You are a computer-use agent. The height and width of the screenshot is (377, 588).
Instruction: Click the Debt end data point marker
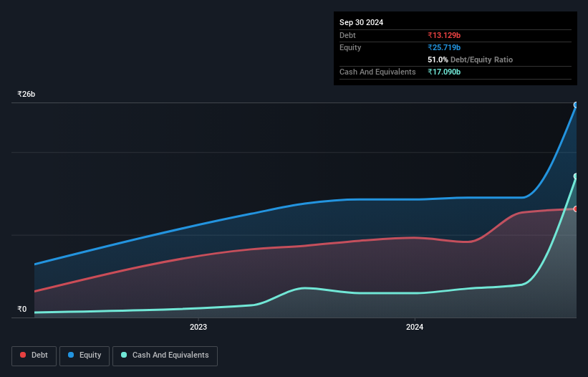click(x=577, y=209)
